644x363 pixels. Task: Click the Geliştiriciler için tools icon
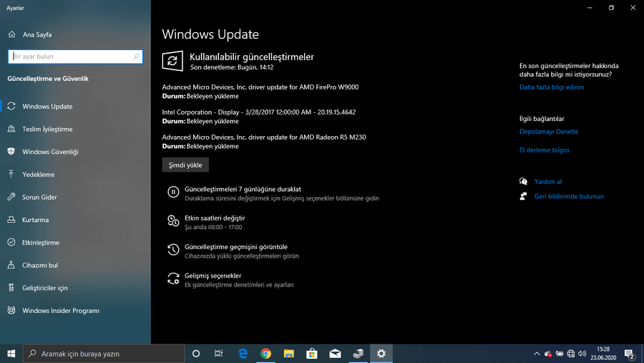point(11,287)
